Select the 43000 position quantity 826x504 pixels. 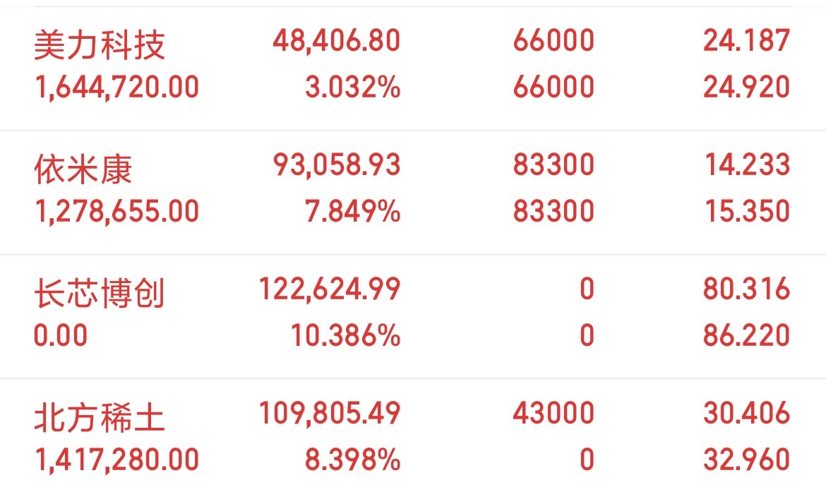coord(553,413)
